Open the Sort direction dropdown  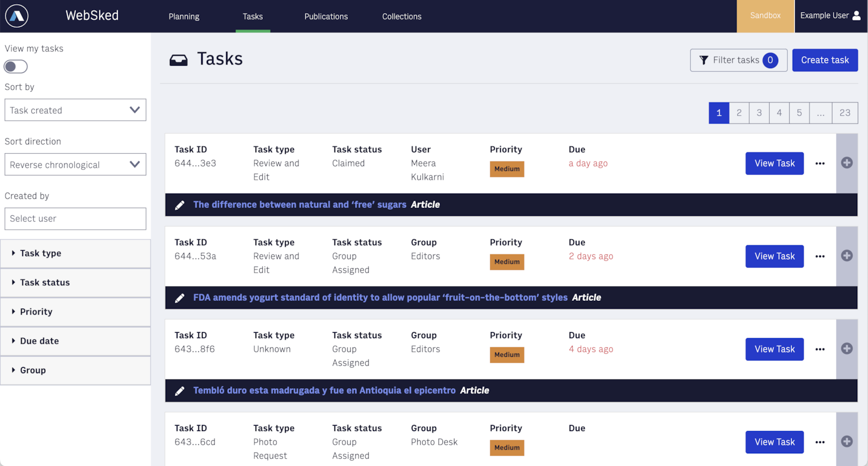[75, 164]
